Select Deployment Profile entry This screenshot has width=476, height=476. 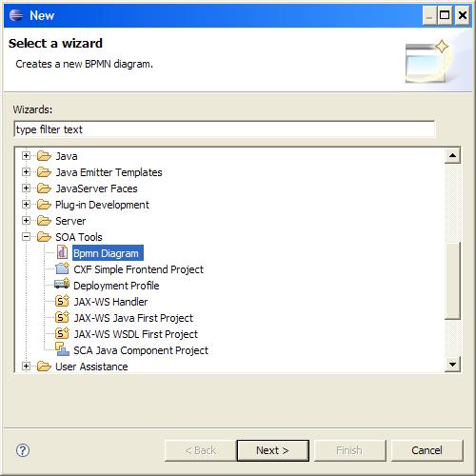tap(116, 286)
